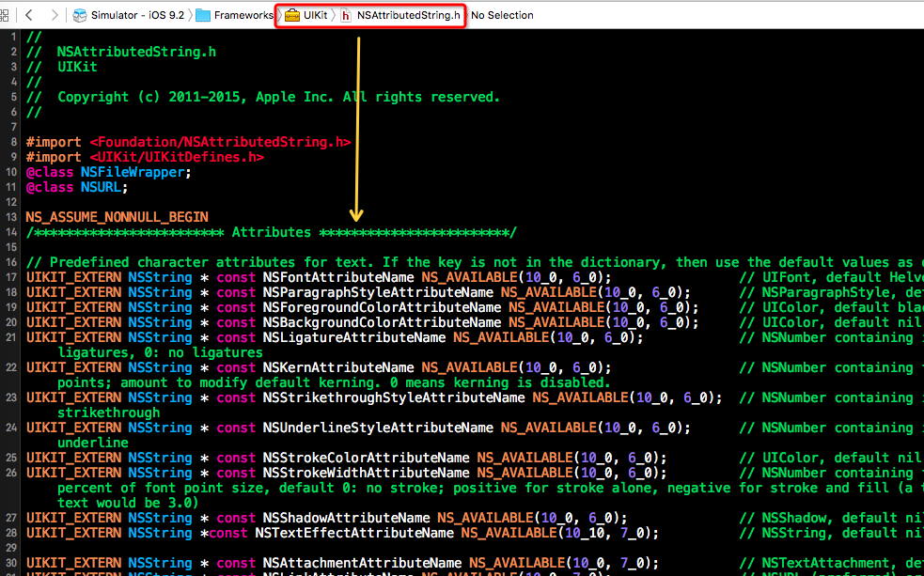Click the UIKit toolbox icon

[291, 15]
